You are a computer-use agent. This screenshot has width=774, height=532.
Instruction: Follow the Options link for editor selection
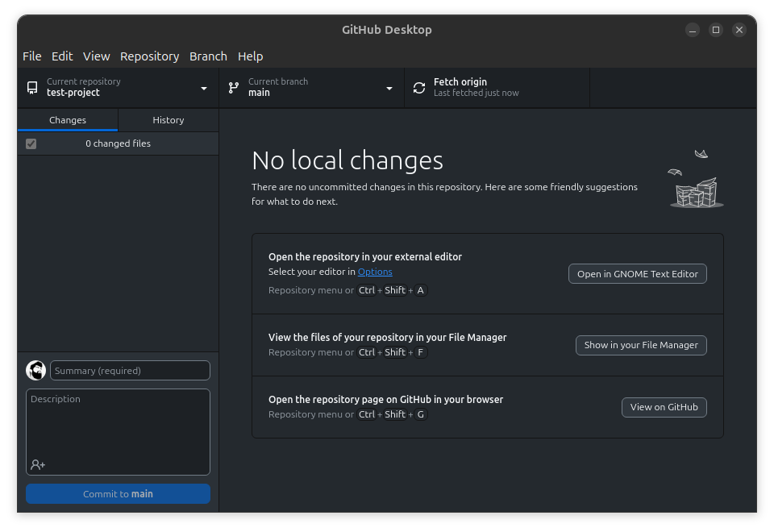click(x=375, y=272)
